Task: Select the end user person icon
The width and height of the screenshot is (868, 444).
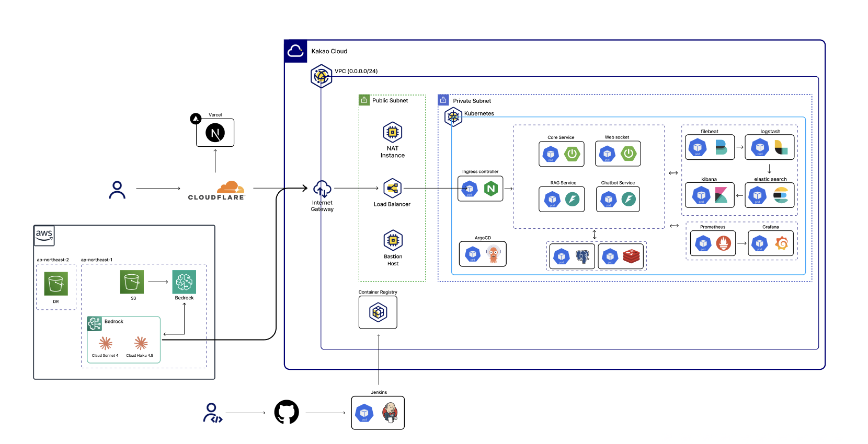Action: 117,190
